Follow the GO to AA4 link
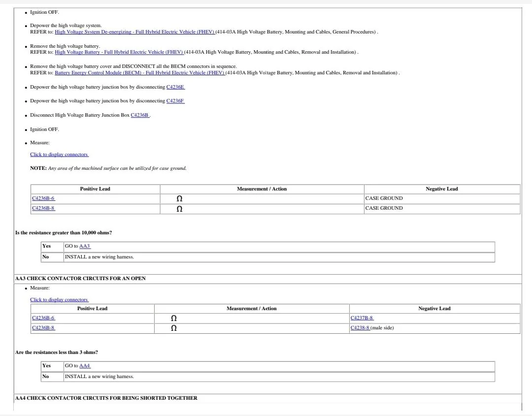The image size is (532, 416). (x=85, y=365)
